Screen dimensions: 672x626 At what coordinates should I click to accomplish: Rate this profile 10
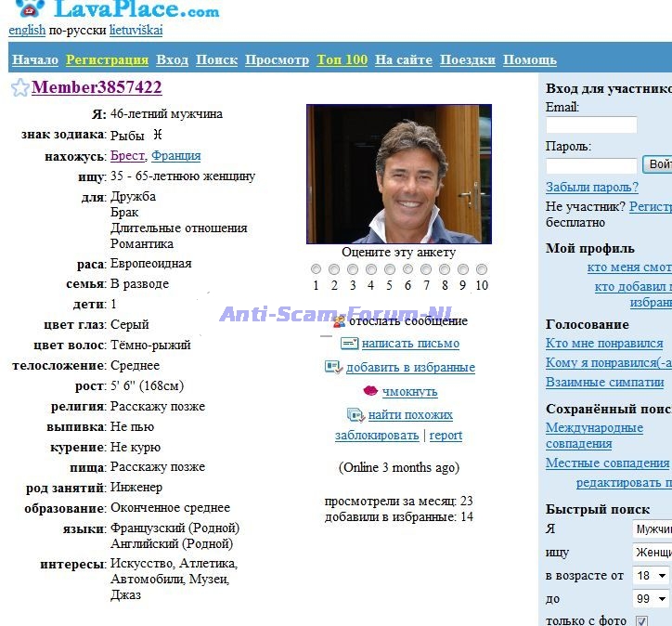(482, 269)
